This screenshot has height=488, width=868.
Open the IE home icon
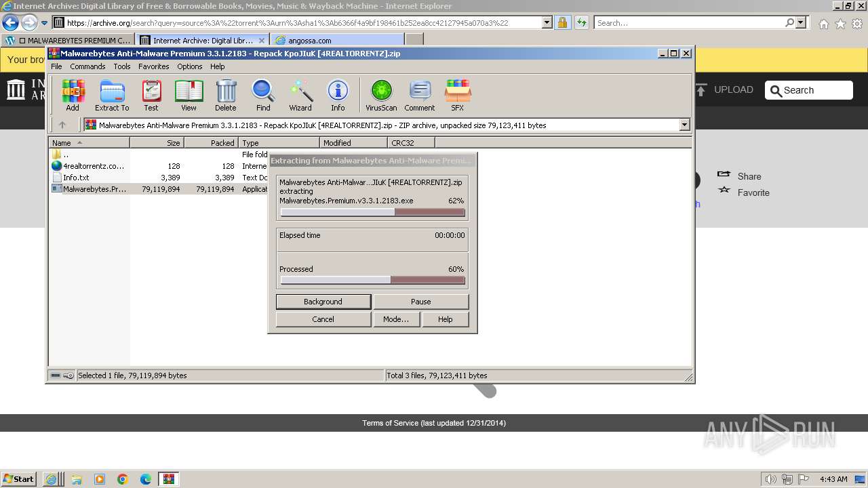pos(823,24)
